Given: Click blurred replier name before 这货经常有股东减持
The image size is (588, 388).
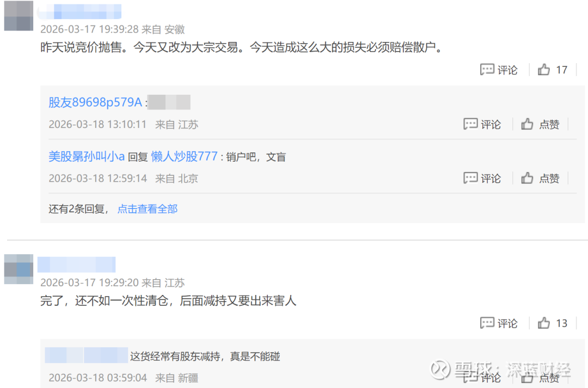Looking at the screenshot, I should point(86,355).
